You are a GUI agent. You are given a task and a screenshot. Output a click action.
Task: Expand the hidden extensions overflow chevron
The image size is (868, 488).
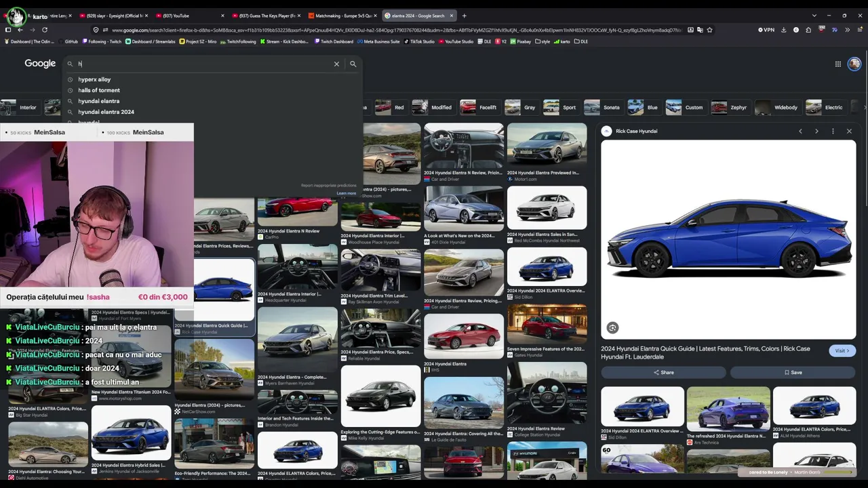[x=847, y=30]
